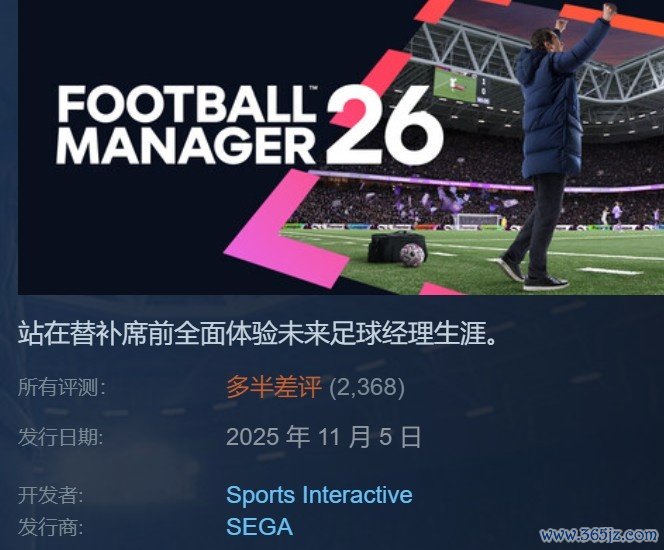Viewport: 664px width, 550px height.
Task: Open the Sports Interactive developer page
Action: point(319,495)
